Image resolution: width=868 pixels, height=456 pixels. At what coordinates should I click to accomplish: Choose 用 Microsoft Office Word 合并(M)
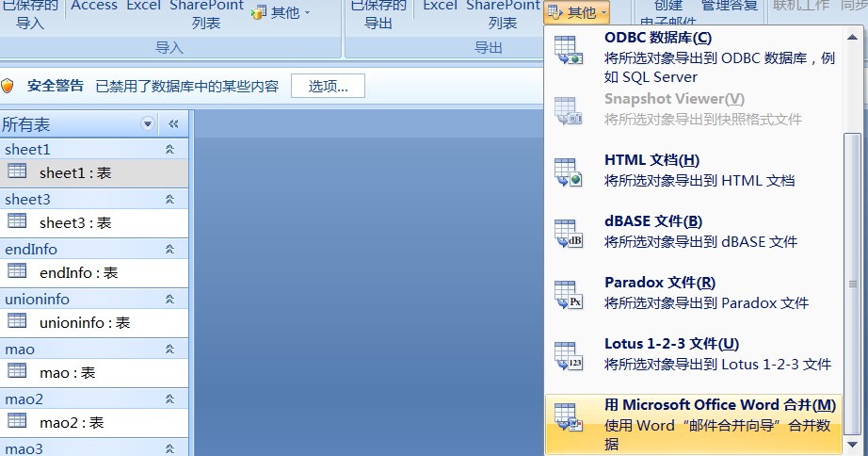tap(694, 424)
